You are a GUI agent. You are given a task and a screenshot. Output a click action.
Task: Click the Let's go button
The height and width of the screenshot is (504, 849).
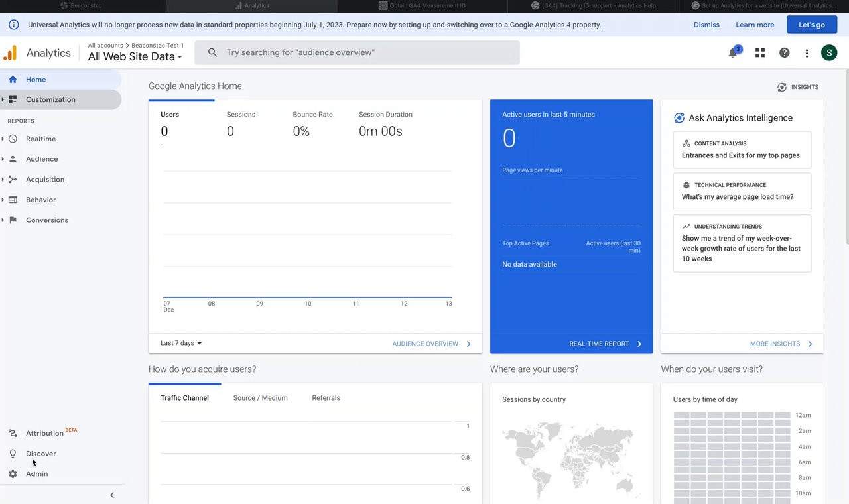(811, 25)
